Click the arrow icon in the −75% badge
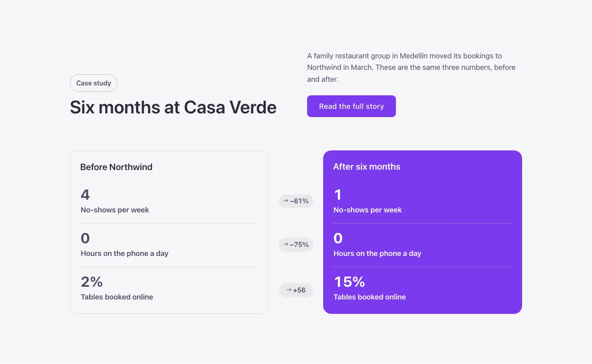Image resolution: width=592 pixels, height=364 pixels. tap(286, 244)
